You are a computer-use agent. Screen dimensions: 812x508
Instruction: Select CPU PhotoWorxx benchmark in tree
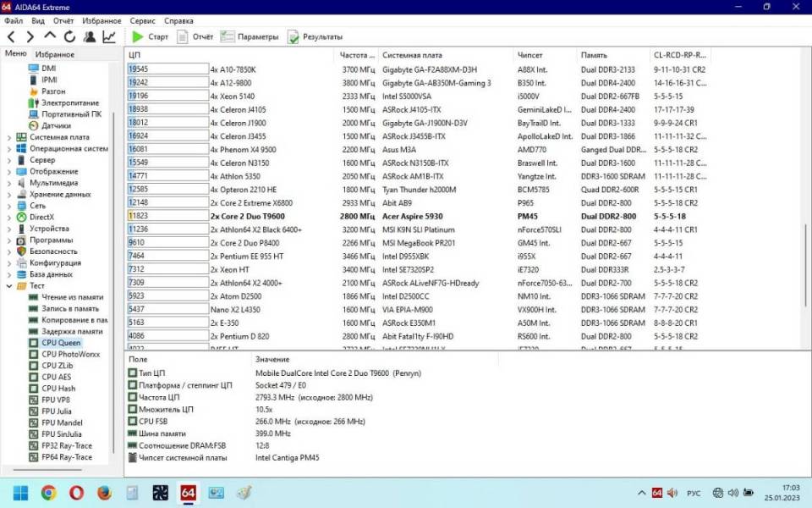pyautogui.click(x=70, y=354)
